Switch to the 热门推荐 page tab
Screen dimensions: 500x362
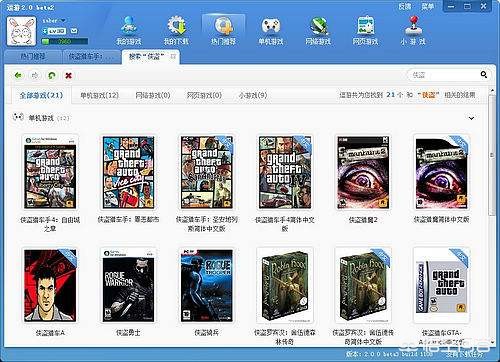pos(33,57)
